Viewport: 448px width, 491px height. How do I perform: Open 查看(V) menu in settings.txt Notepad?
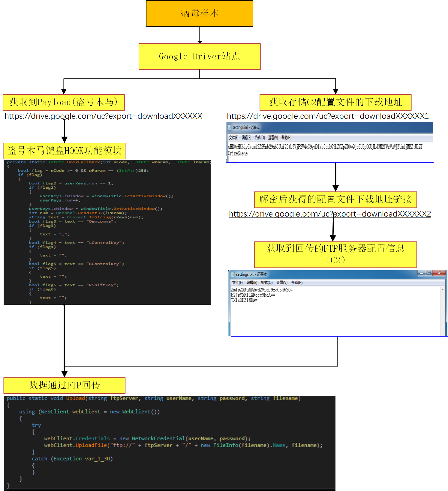282,283
